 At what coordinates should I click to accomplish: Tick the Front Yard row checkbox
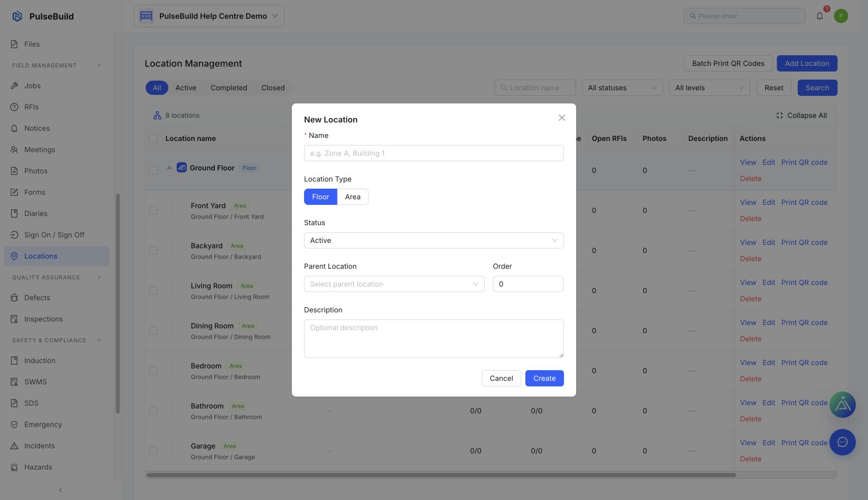(153, 210)
